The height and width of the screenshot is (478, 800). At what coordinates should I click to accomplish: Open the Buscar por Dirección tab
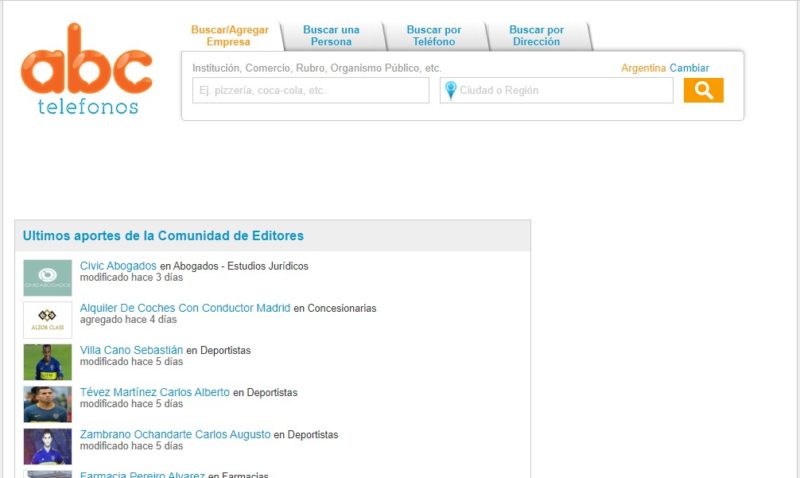click(536, 36)
